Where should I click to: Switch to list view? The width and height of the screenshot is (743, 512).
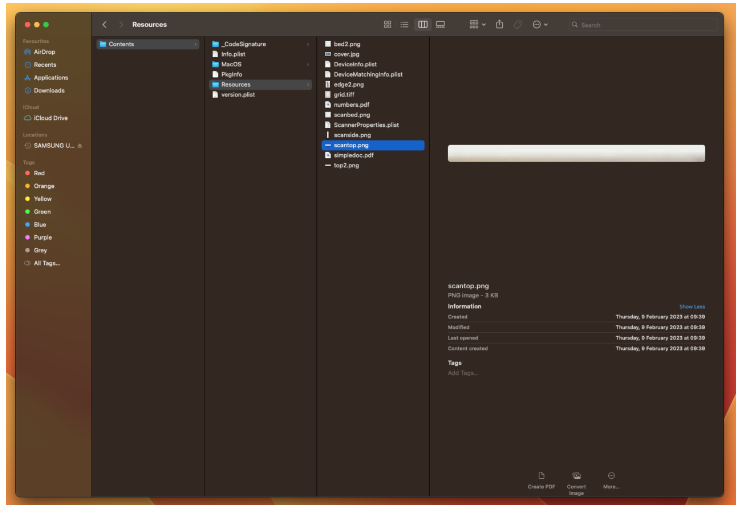tap(404, 25)
